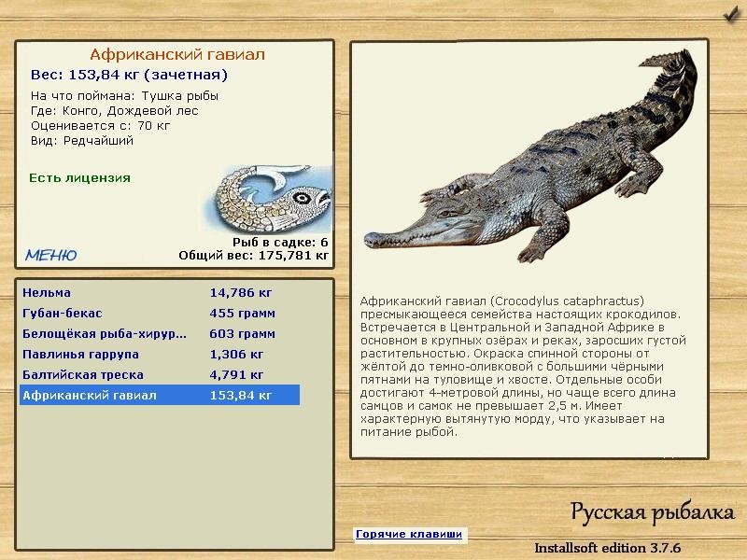Click Рыб в садке: 6 text
This screenshot has width=747, height=560.
(280, 243)
